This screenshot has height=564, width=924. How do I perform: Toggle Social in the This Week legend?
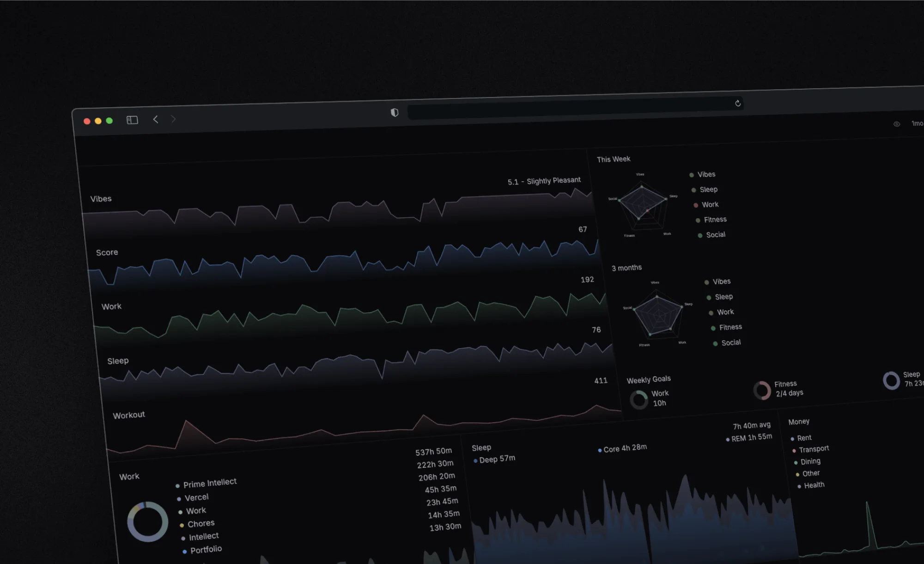click(x=711, y=235)
